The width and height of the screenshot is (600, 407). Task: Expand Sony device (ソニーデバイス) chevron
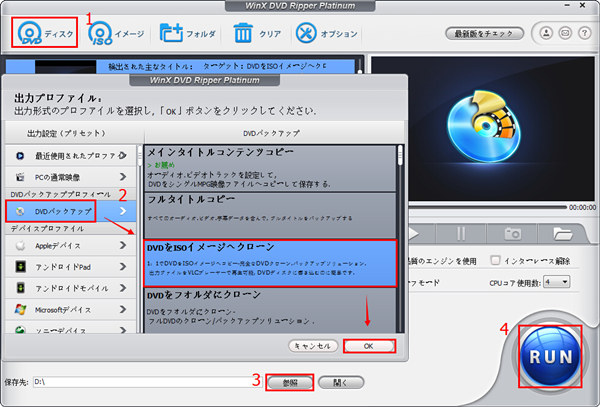coord(123,329)
